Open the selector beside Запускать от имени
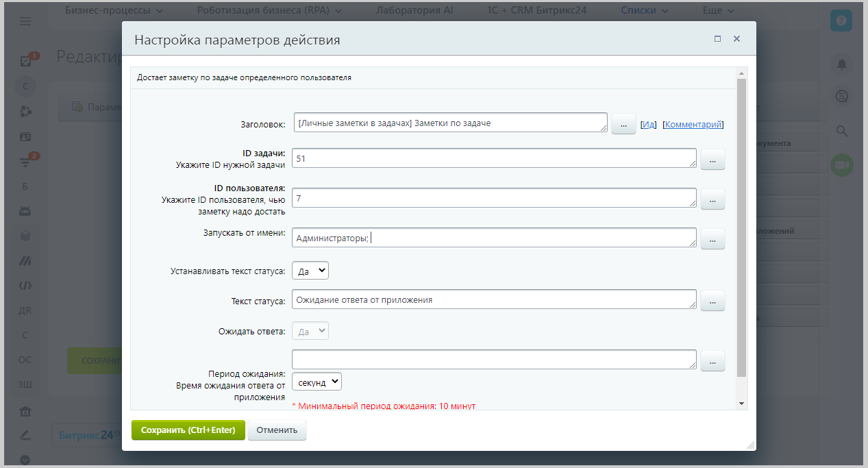This screenshot has height=468, width=868. [712, 239]
